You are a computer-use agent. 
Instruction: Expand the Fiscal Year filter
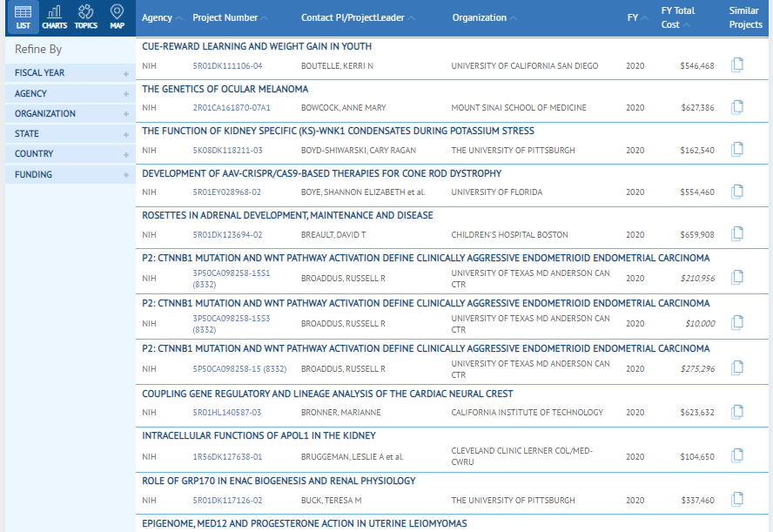click(x=70, y=73)
